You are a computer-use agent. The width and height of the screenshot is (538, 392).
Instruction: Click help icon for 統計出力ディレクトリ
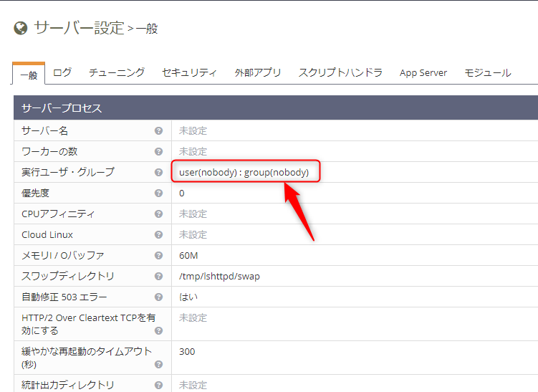tap(158, 386)
